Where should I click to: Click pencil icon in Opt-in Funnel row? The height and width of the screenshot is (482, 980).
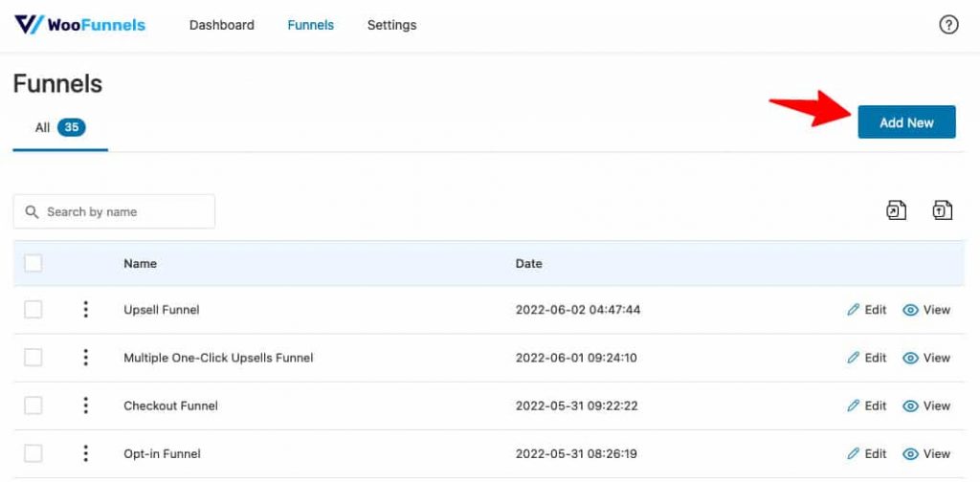pyautogui.click(x=853, y=453)
